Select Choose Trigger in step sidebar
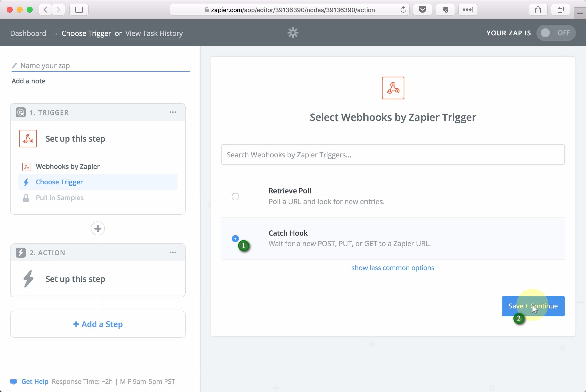 click(x=59, y=182)
